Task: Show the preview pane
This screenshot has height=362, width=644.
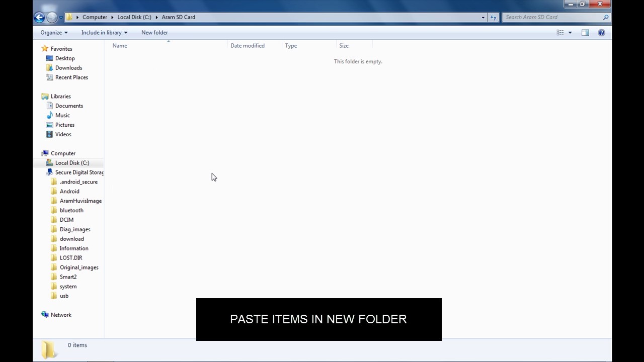Action: click(x=585, y=33)
